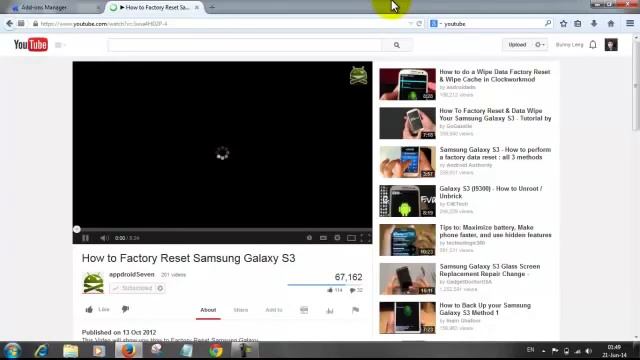The width and height of the screenshot is (640, 360).
Task: Open the URL history dropdown arrow
Action: [410, 24]
